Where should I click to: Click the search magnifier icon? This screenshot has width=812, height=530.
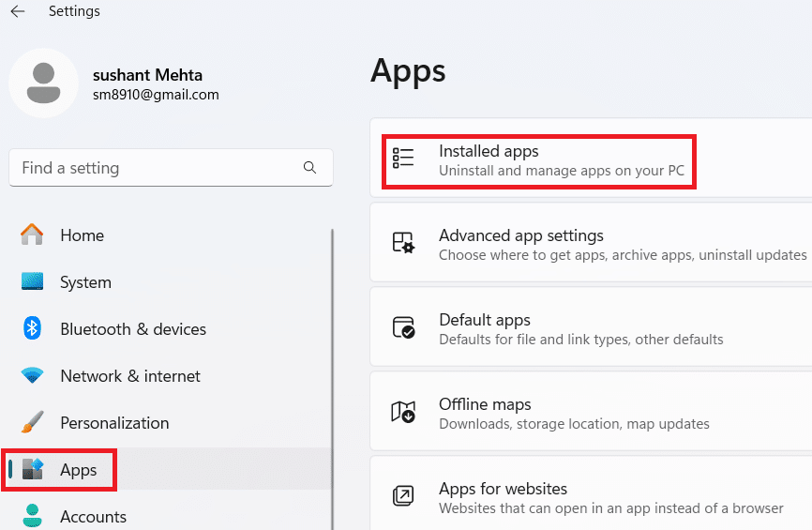click(x=310, y=168)
